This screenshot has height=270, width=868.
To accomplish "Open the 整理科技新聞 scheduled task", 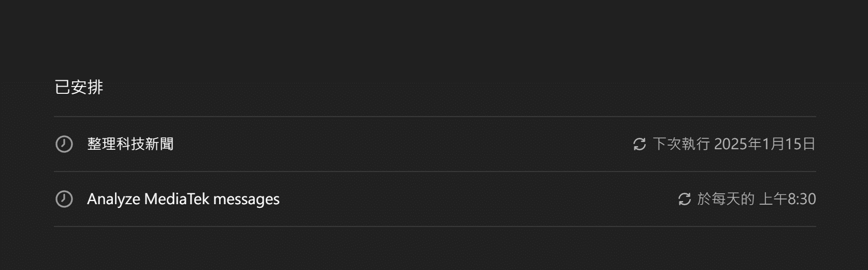I will [130, 144].
